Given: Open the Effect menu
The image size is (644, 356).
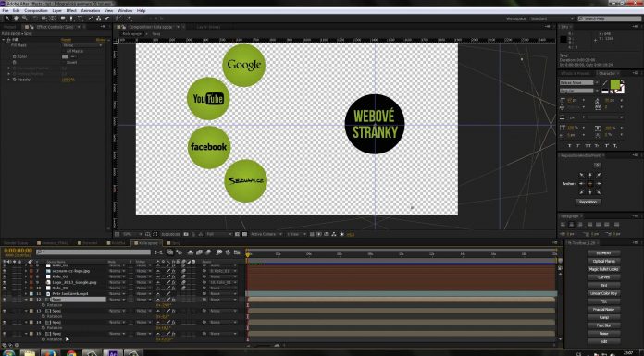Looking at the screenshot, I should tap(71, 10).
